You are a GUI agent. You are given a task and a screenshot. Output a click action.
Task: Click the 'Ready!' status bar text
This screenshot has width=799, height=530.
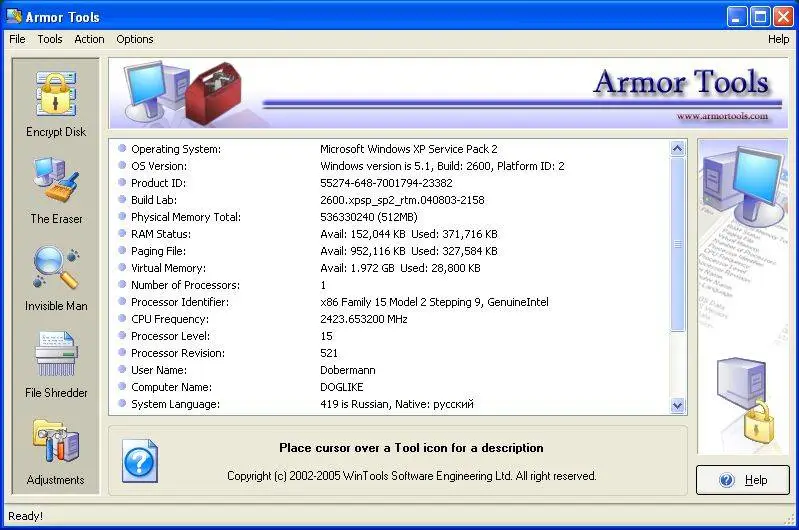click(25, 516)
